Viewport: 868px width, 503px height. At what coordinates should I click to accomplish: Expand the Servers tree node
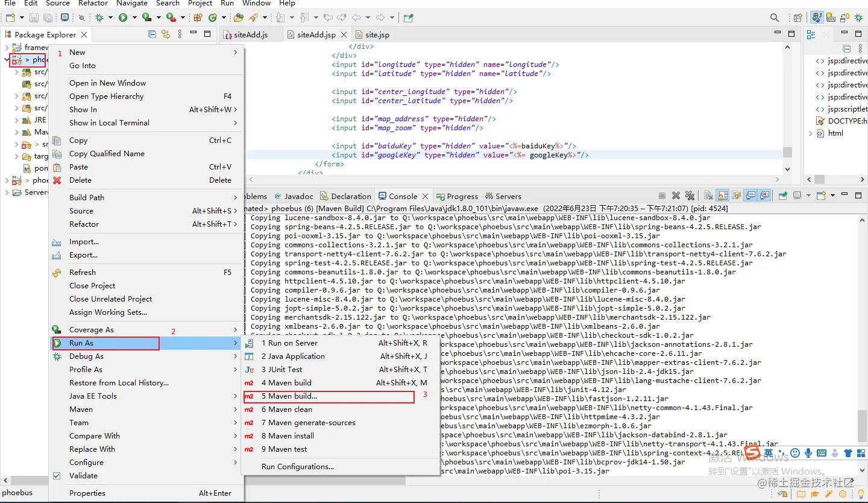[7, 192]
